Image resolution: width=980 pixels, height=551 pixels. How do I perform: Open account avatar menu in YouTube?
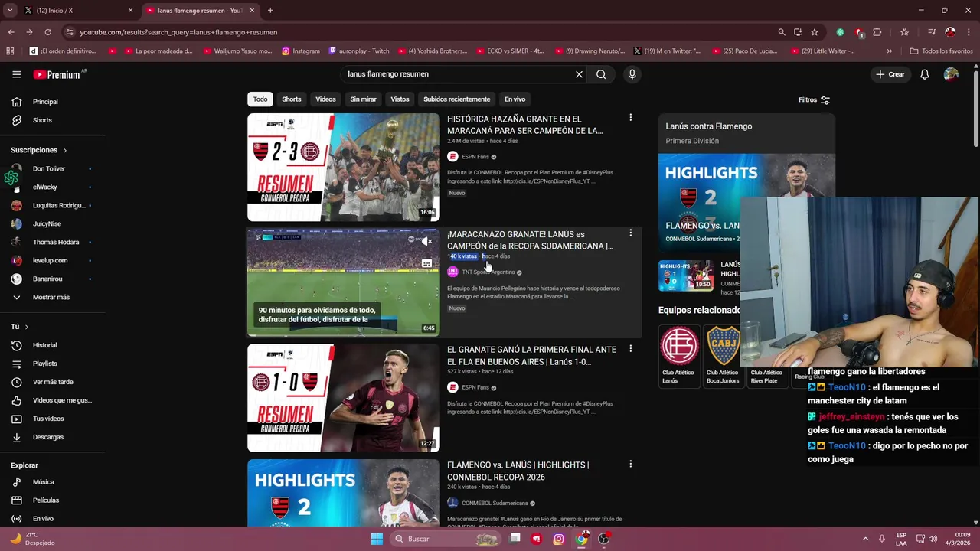coord(951,74)
